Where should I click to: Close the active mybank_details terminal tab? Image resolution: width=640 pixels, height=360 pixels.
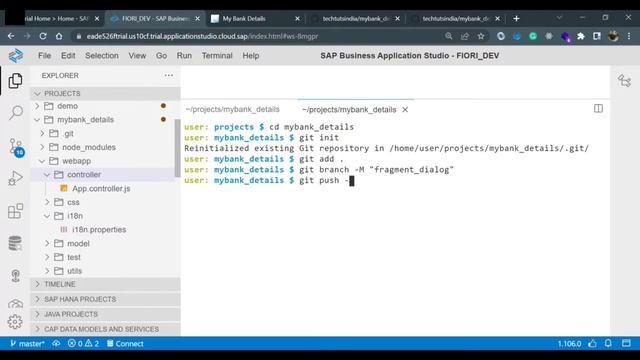(x=405, y=109)
